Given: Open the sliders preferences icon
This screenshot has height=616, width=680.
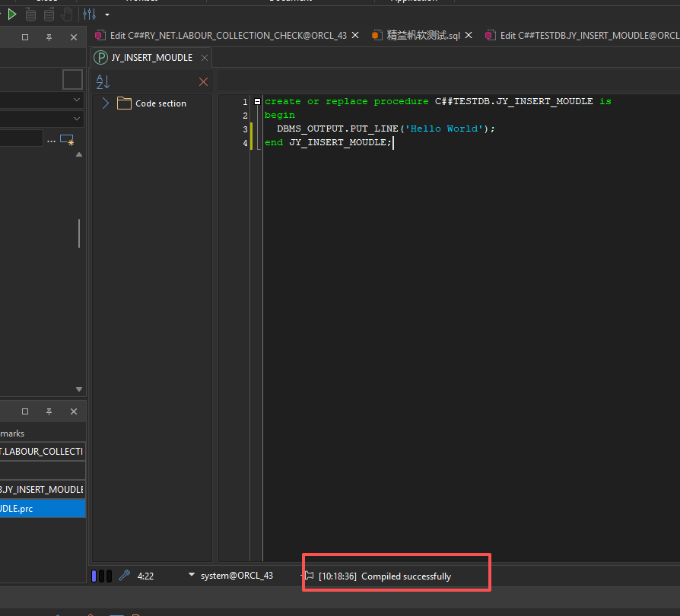Looking at the screenshot, I should tap(89, 14).
